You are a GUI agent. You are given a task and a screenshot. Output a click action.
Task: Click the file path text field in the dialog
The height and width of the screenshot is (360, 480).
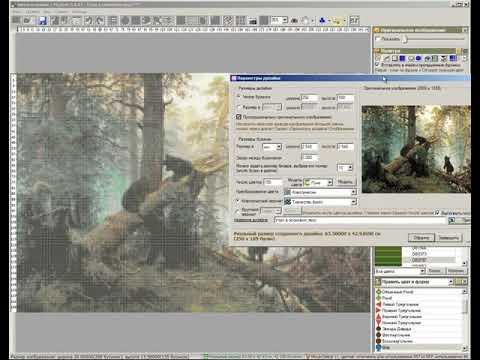[x=360, y=220]
